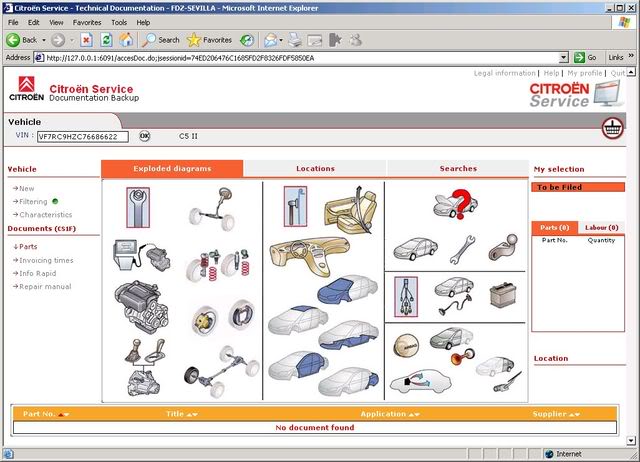The height and width of the screenshot is (462, 640).
Task: Open the Labour (0) tab
Action: (602, 228)
